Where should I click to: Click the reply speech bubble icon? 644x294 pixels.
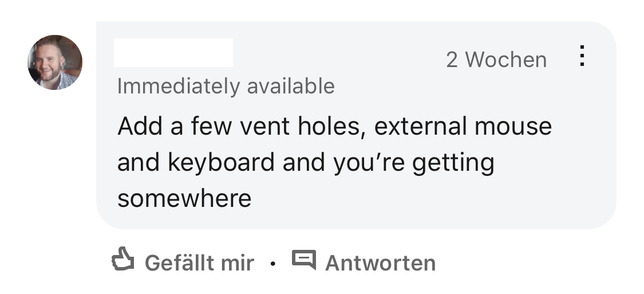coord(303,260)
